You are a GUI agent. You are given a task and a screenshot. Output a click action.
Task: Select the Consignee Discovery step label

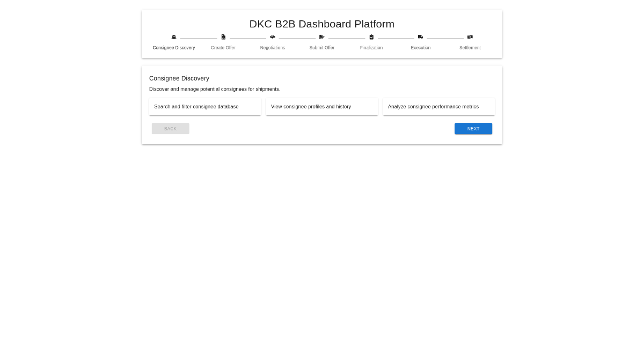(174, 48)
